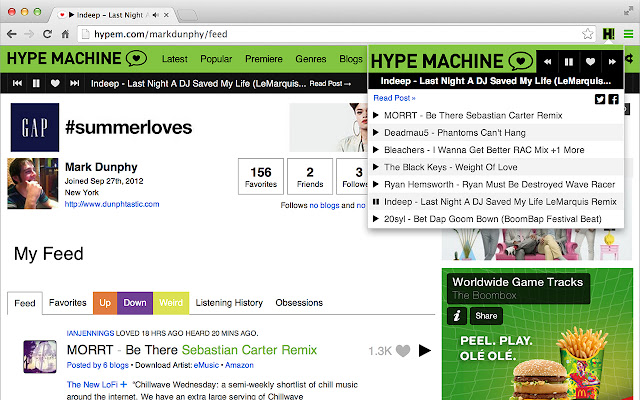Image resolution: width=640 pixels, height=400 pixels.
Task: Click Sebastian Carter Remix title link
Action: [x=249, y=350]
